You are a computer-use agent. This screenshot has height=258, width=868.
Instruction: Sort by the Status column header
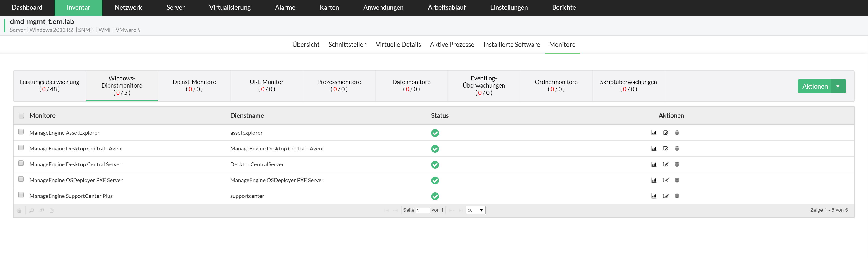[440, 115]
